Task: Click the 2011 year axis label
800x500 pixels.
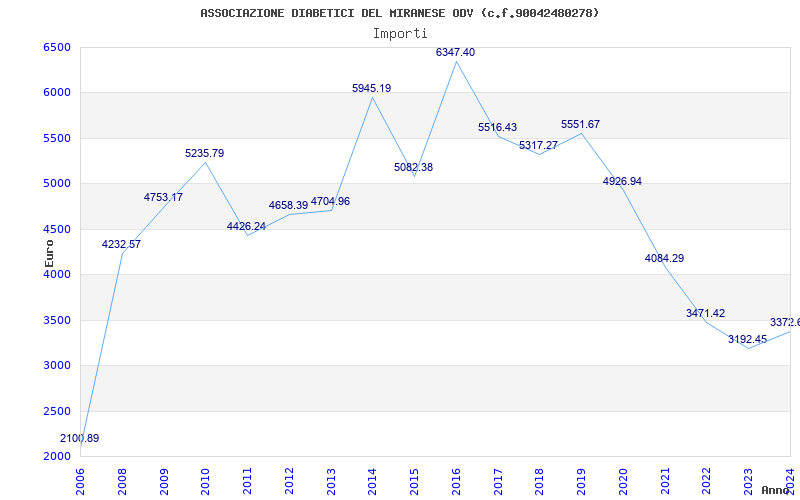Action: click(247, 482)
